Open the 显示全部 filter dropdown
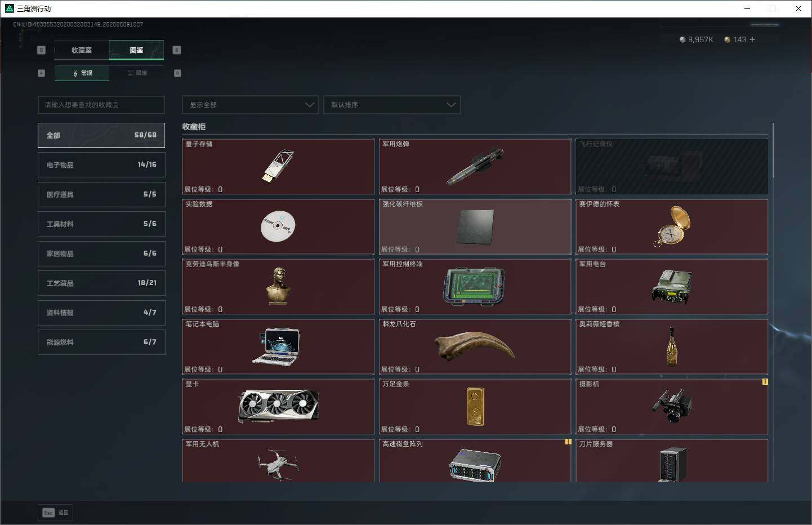The width and height of the screenshot is (812, 525). (x=251, y=105)
